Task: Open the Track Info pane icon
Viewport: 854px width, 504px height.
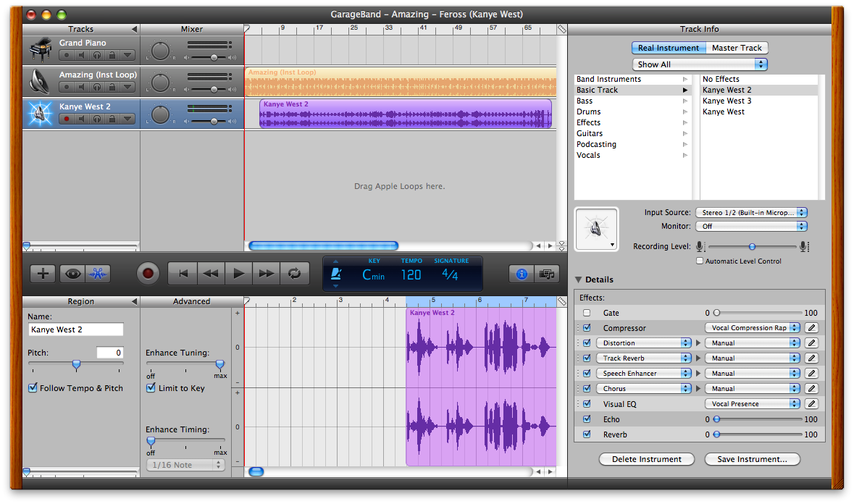Action: tap(523, 274)
